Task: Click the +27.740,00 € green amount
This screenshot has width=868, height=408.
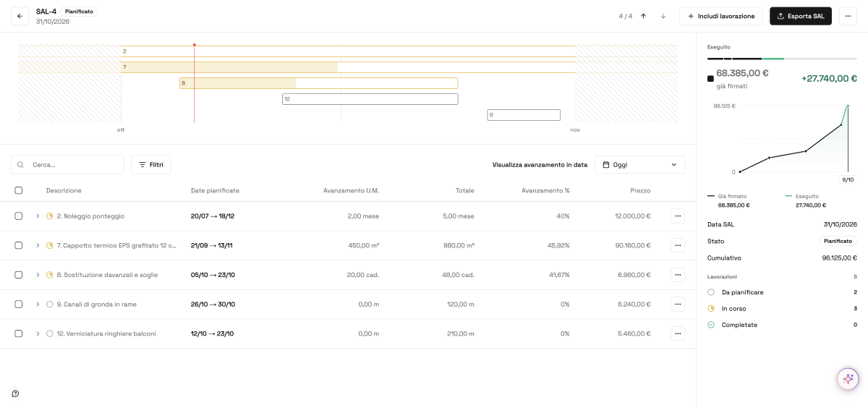Action: coord(829,78)
